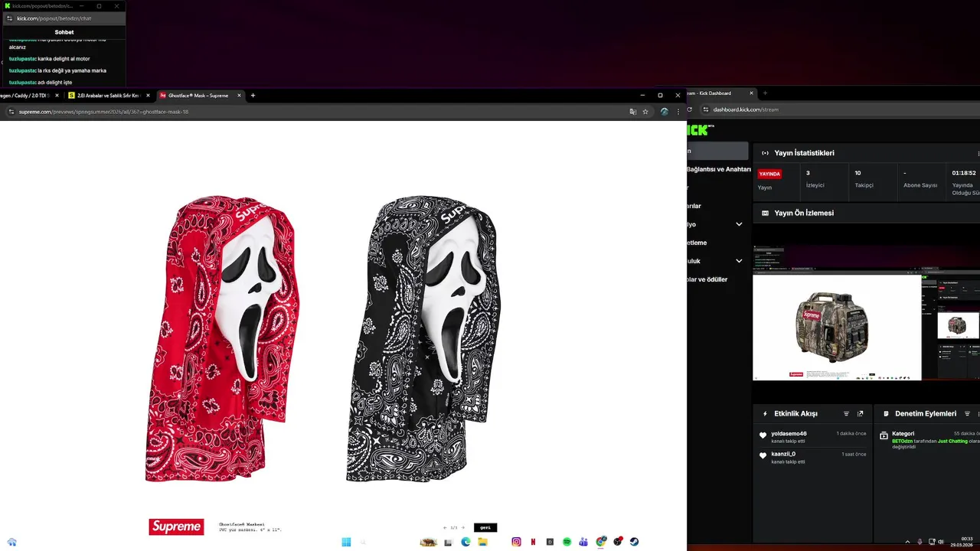Click the Sohbet chat header

(64, 32)
